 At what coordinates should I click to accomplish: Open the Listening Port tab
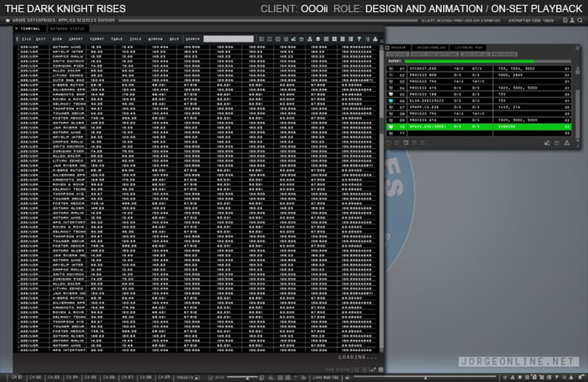pos(468,48)
